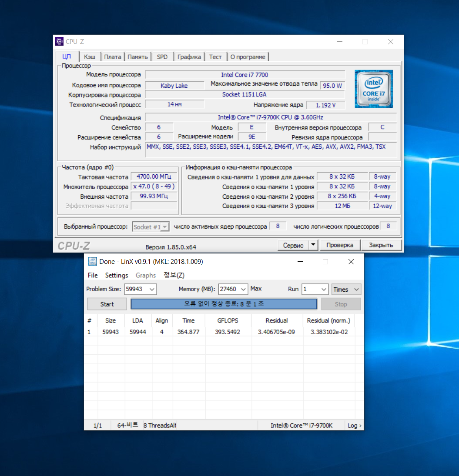This screenshot has width=459, height=476.
Task: Click the Kaby Lake code name field
Action: (174, 86)
